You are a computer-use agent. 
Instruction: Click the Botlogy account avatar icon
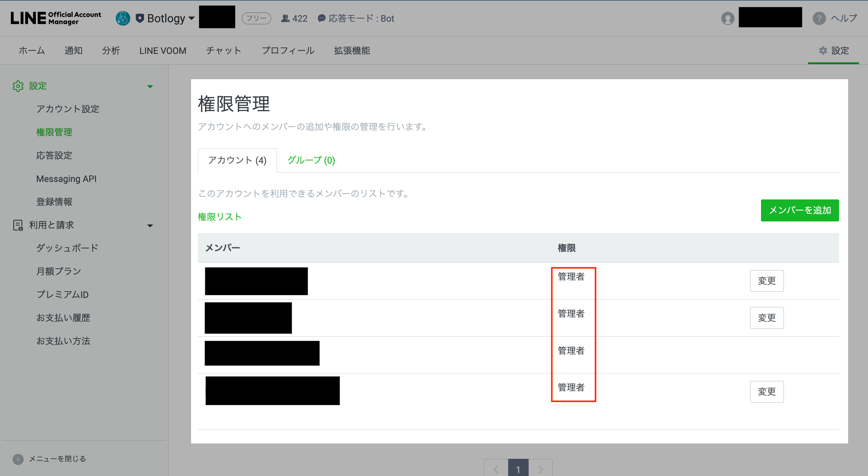click(123, 18)
